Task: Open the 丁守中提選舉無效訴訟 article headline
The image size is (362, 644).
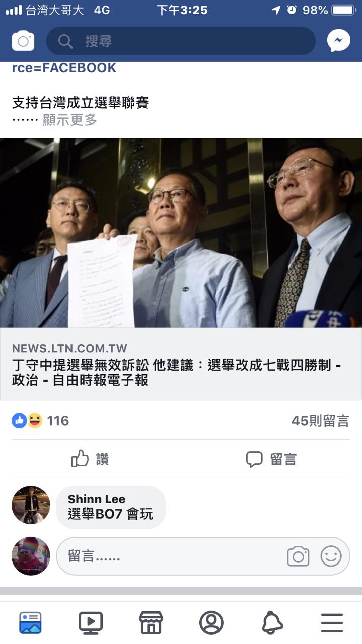Action: click(176, 373)
